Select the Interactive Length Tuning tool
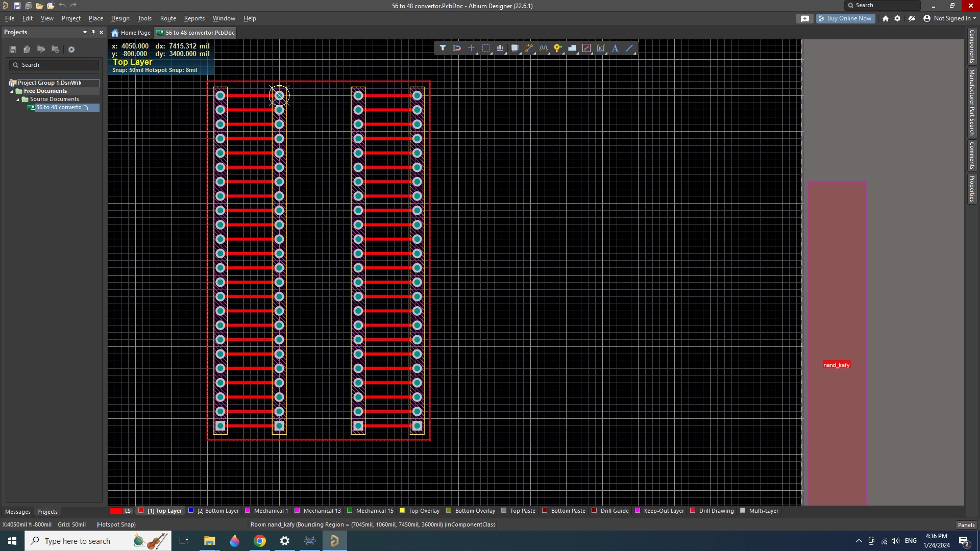Image resolution: width=980 pixels, height=551 pixels. [543, 48]
